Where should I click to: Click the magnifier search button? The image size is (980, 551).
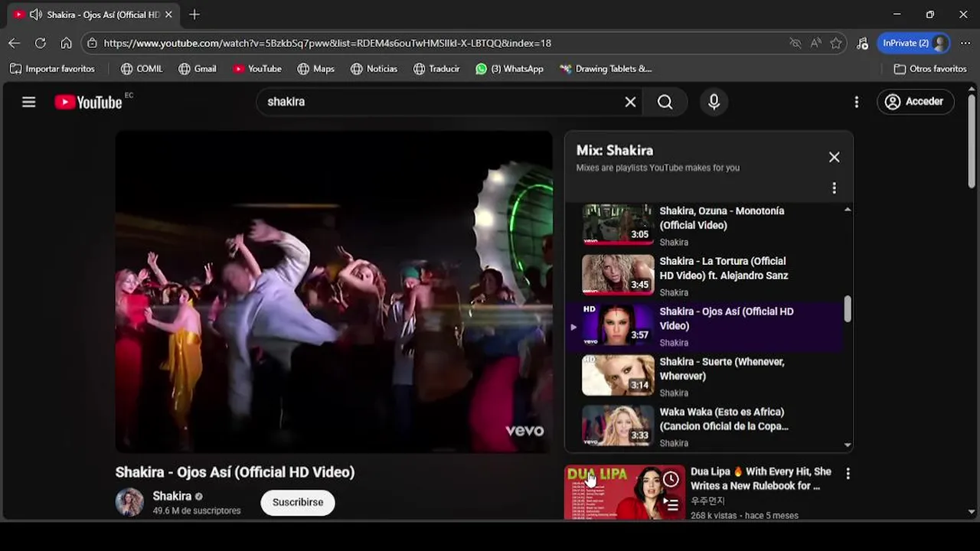pyautogui.click(x=665, y=102)
